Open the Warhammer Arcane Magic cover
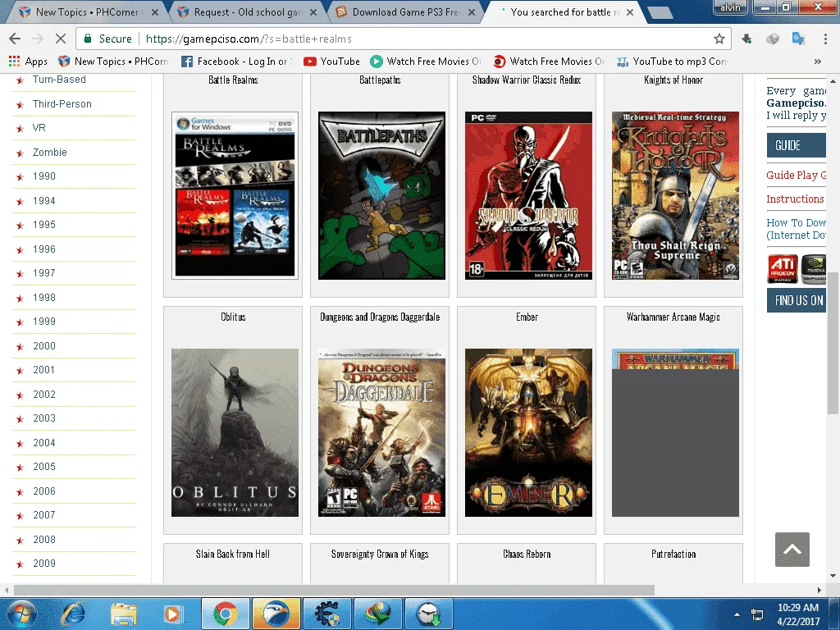Viewport: 840px width, 630px height. point(675,433)
